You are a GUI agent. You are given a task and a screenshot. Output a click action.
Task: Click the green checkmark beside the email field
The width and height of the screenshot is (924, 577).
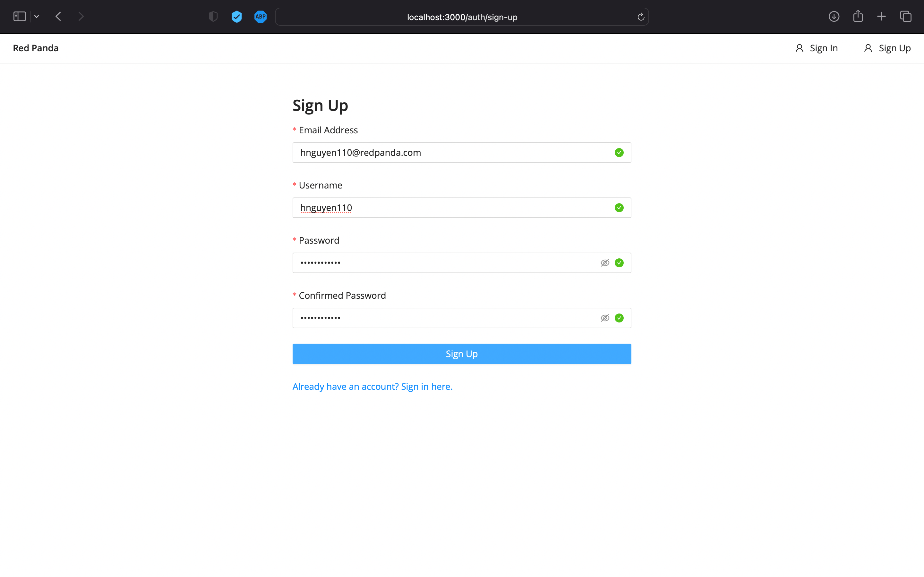tap(619, 152)
